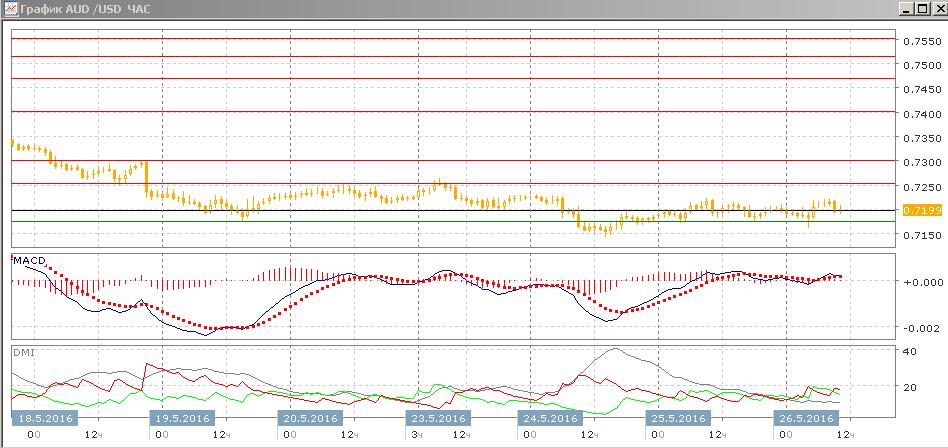Click the 0.7400 price axis label
The height and width of the screenshot is (448, 948).
point(922,114)
